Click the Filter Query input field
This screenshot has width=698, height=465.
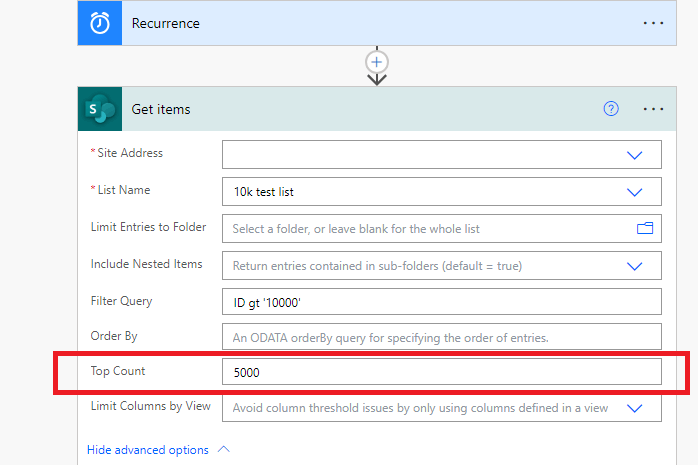tap(442, 303)
